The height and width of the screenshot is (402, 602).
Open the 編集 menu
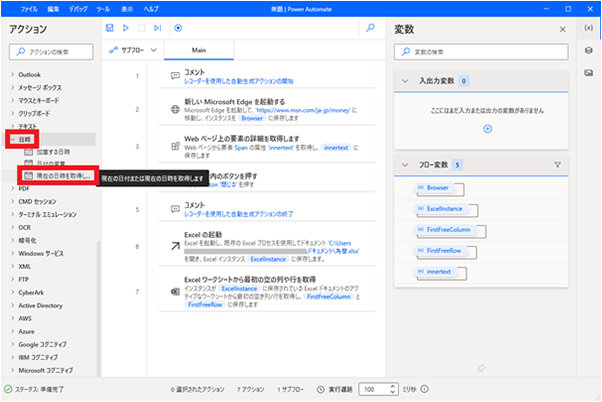click(53, 9)
